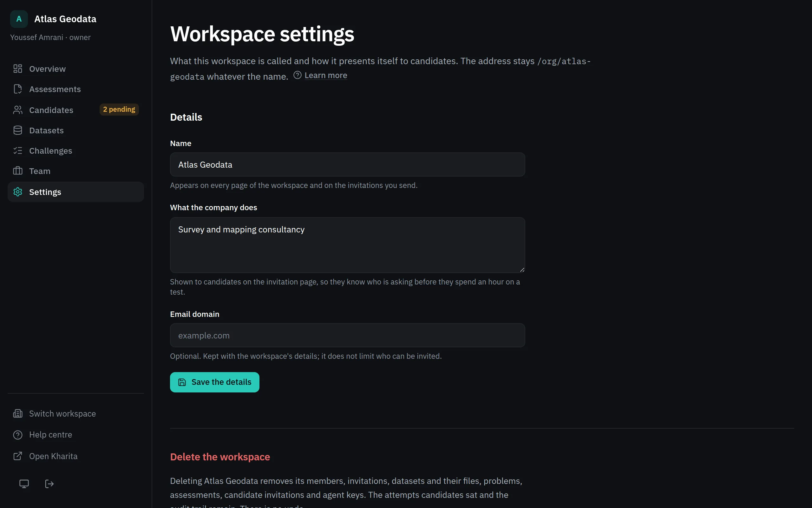Click the Open Kharita external link icon
This screenshot has height=508, width=812.
18,456
